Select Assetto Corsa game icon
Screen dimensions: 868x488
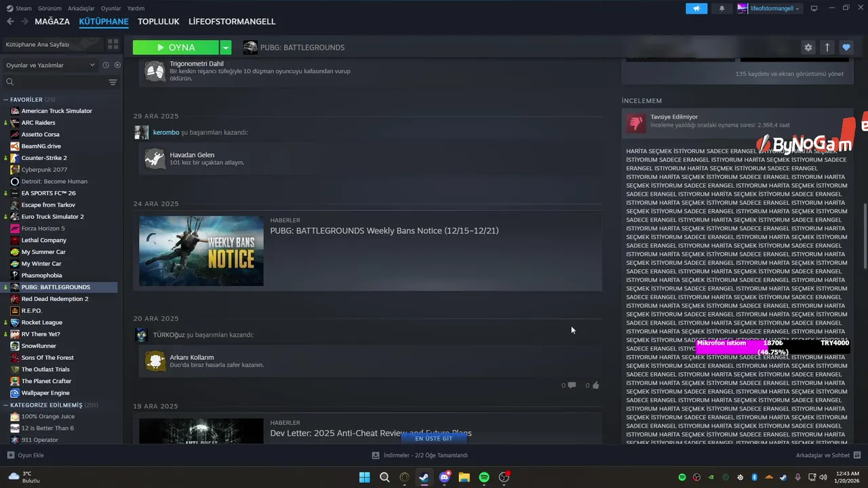click(15, 134)
